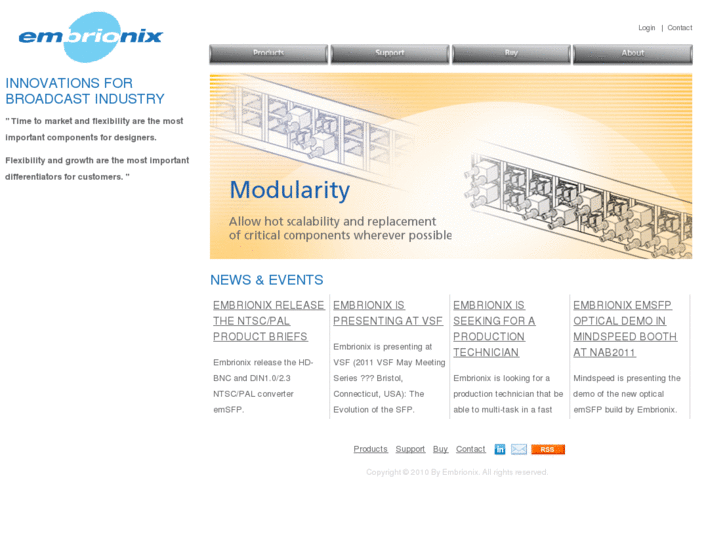
Task: Click the text 'Mindspeed is presenting the demo'
Action: coord(626,386)
